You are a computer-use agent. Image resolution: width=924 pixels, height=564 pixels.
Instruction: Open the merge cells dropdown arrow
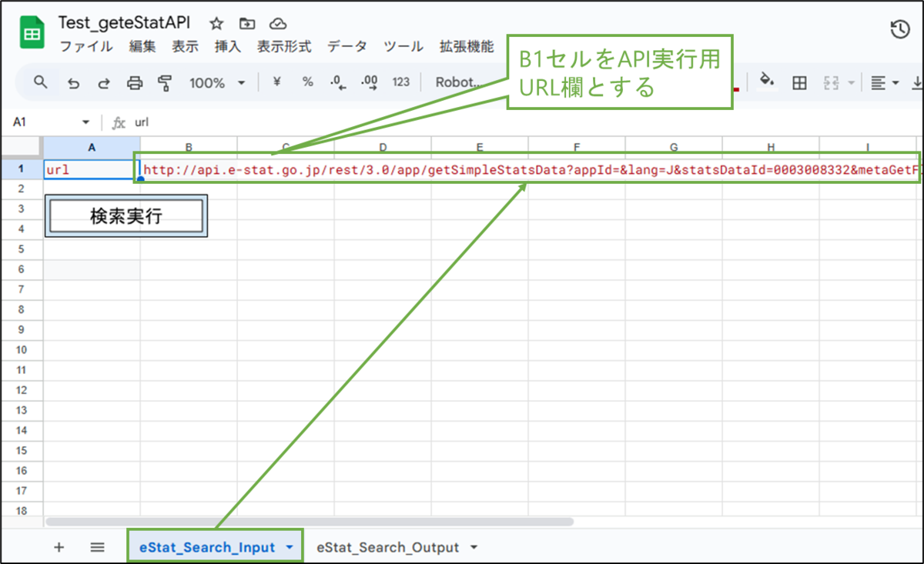pyautogui.click(x=852, y=82)
